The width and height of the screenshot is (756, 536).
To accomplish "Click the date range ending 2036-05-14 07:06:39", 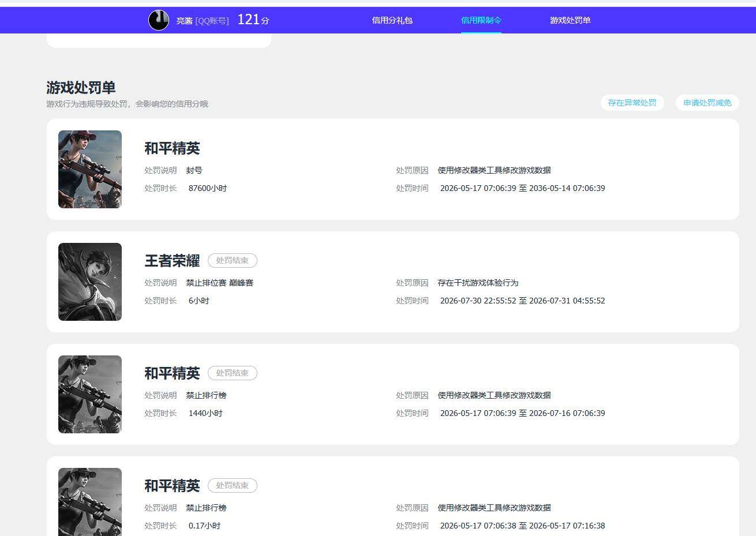I will point(522,188).
